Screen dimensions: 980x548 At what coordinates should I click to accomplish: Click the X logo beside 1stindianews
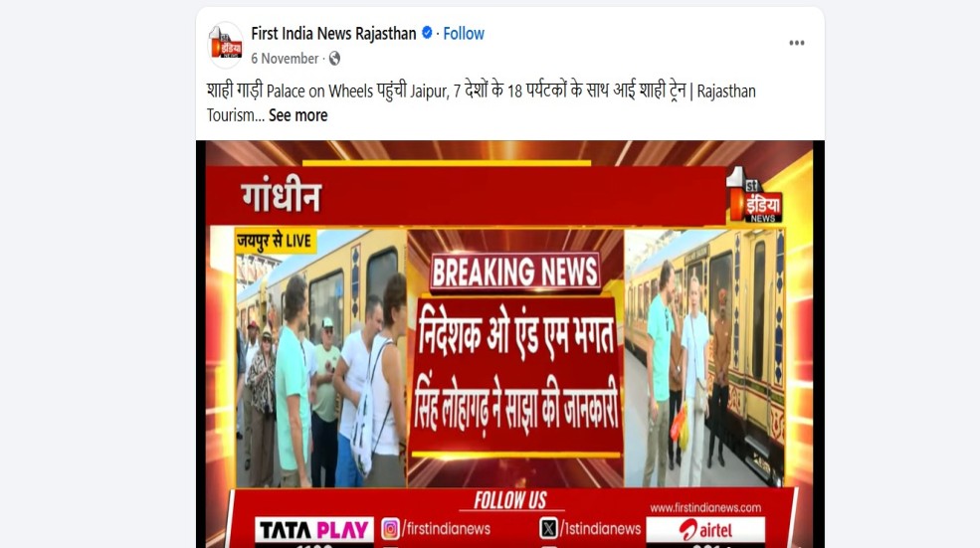coord(548,529)
